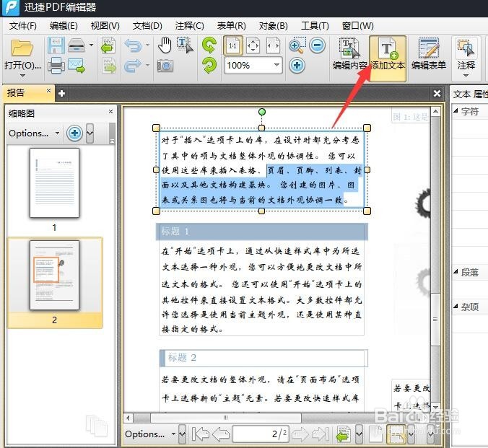The width and height of the screenshot is (488, 448).
Task: Click the Fit Page icon
Action: pyautogui.click(x=253, y=45)
